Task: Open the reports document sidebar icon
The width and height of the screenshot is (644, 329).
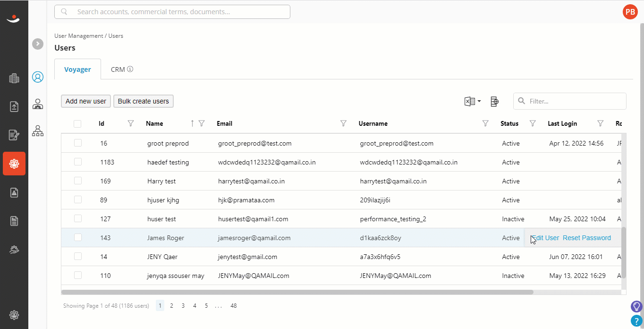Action: click(x=14, y=221)
